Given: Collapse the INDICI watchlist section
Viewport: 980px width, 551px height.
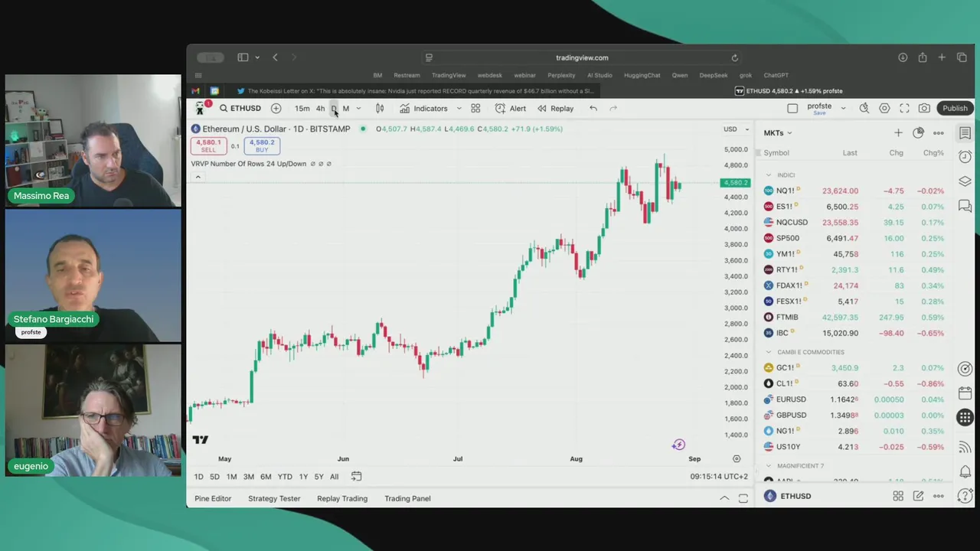Looking at the screenshot, I should click(x=769, y=175).
